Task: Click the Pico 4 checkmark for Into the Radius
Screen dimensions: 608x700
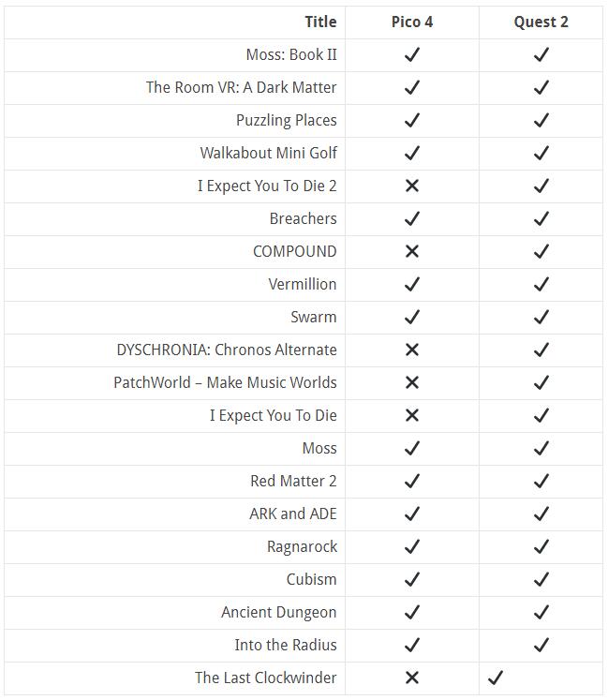Action: [x=411, y=646]
